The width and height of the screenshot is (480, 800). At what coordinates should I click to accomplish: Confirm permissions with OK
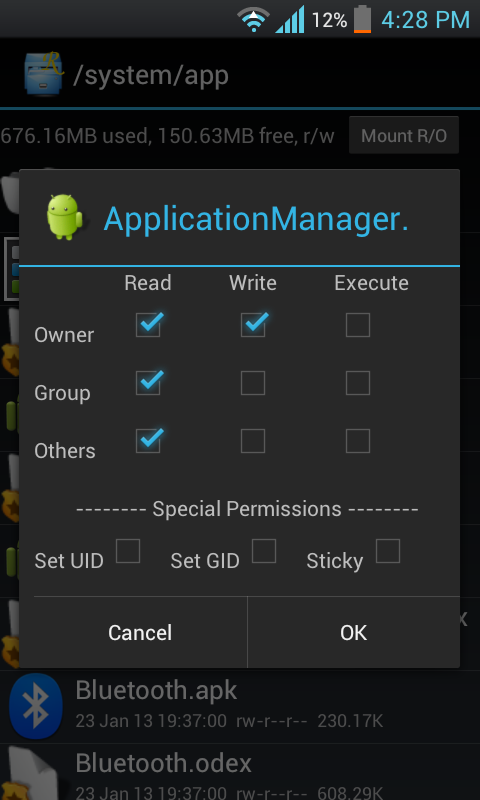(353, 633)
